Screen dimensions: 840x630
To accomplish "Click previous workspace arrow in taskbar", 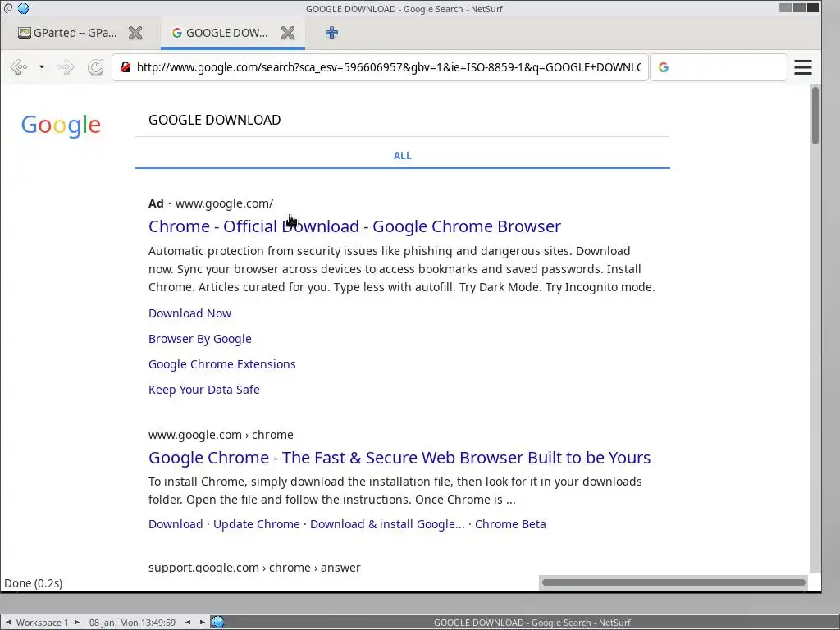I will coord(8,623).
